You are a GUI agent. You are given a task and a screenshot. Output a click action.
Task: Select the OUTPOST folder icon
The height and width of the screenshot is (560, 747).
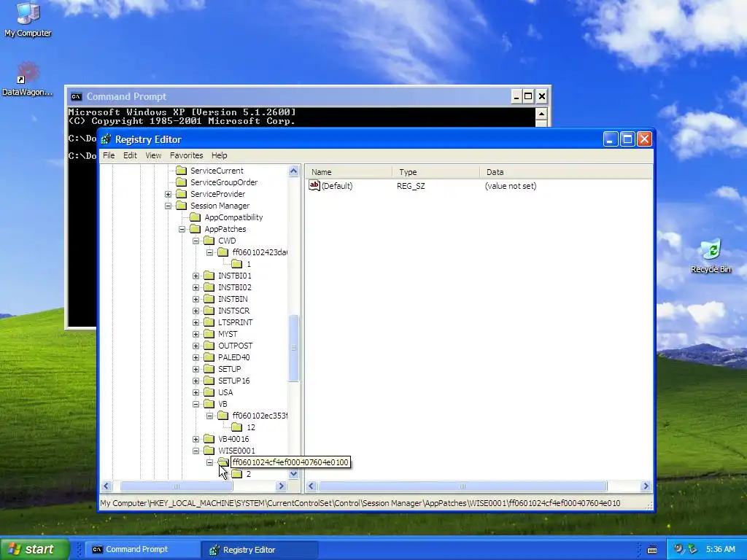pos(209,346)
